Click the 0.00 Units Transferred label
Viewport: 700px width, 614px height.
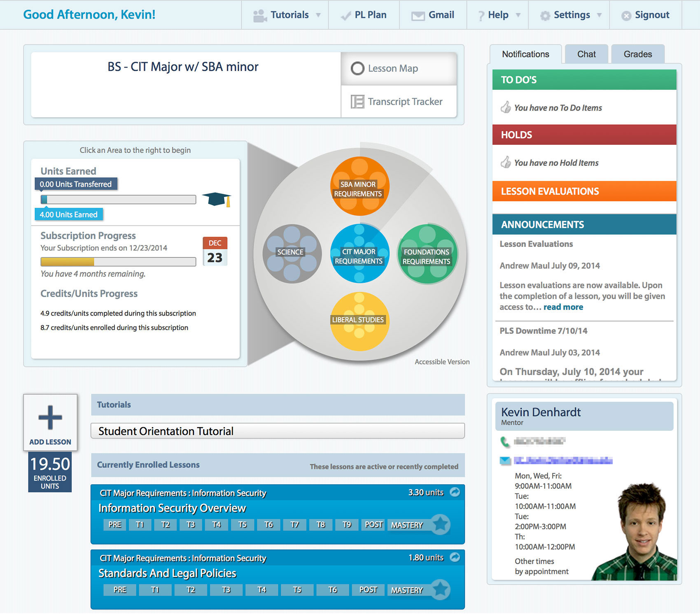[x=76, y=184]
